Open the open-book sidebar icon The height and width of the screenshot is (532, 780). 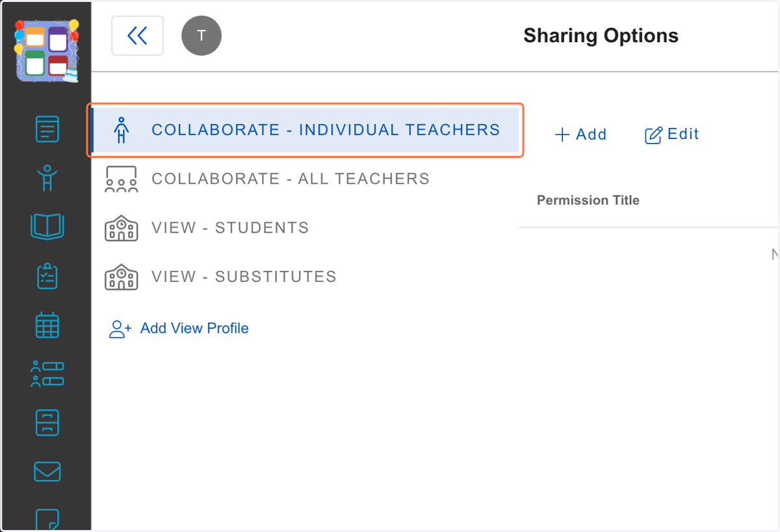pos(47,227)
